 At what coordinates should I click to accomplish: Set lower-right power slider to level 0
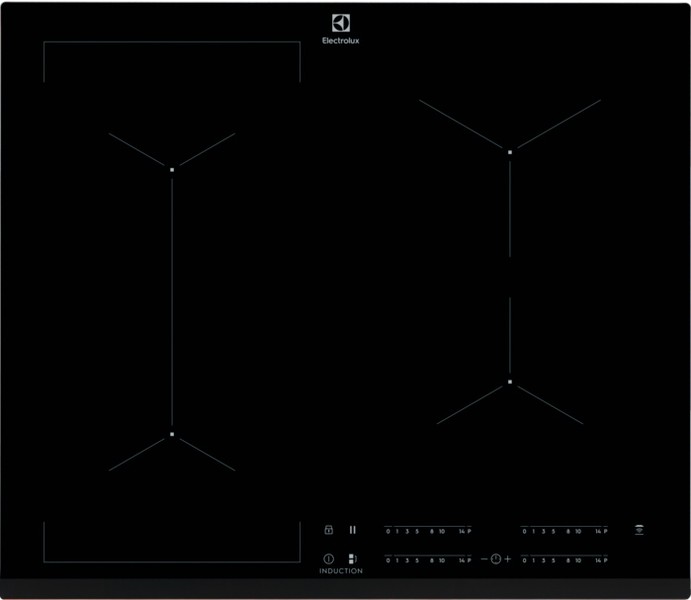click(x=525, y=560)
